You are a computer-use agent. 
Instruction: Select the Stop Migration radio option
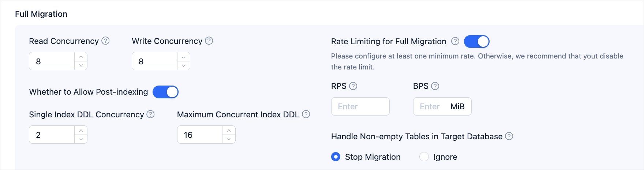336,157
